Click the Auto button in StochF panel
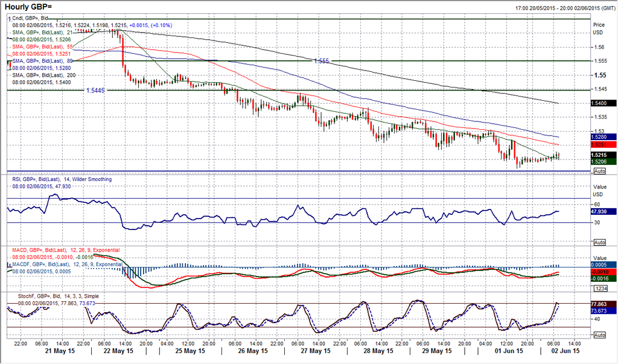The image size is (618, 364). pyautogui.click(x=599, y=335)
